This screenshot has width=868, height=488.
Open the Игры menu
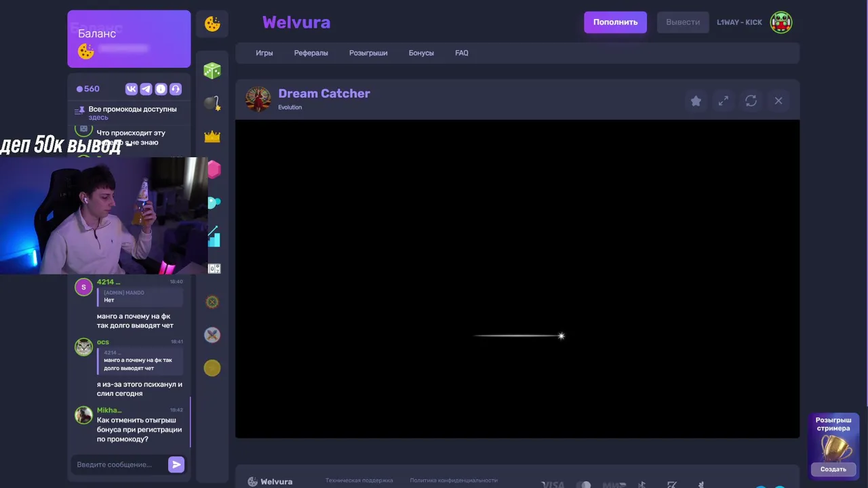(264, 53)
